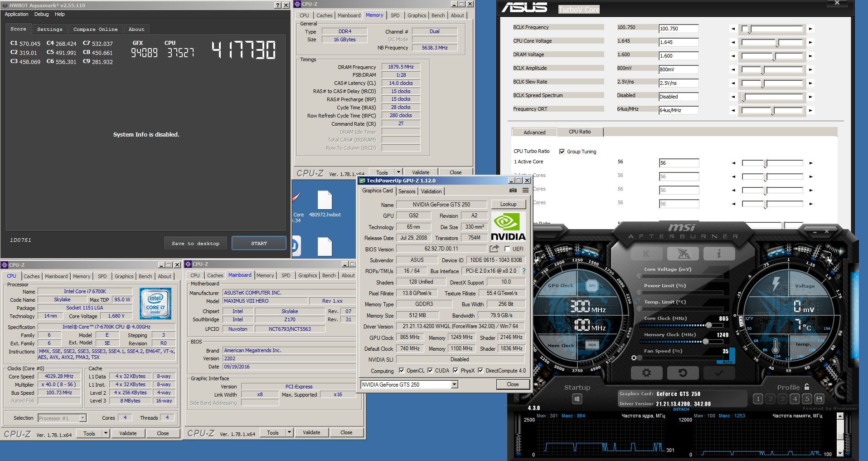Toggle the CUDA checkbox in GPU-Z
The width and height of the screenshot is (868, 461).
[430, 370]
